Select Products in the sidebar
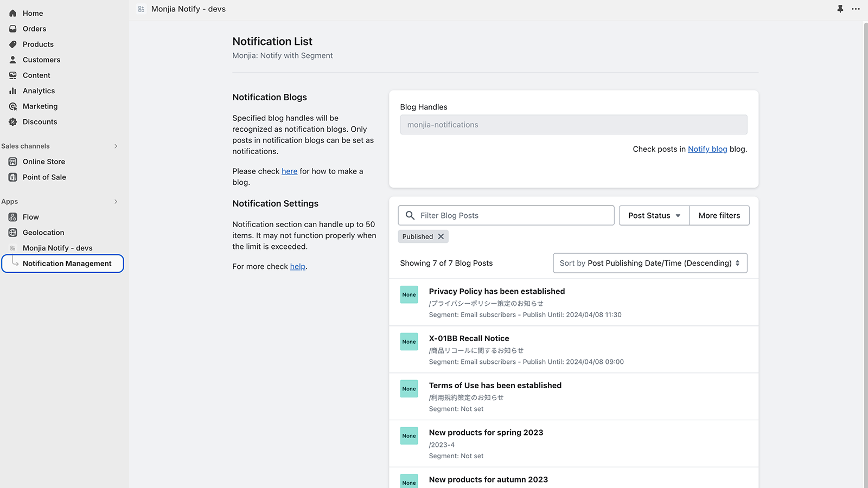868x488 pixels. point(37,44)
